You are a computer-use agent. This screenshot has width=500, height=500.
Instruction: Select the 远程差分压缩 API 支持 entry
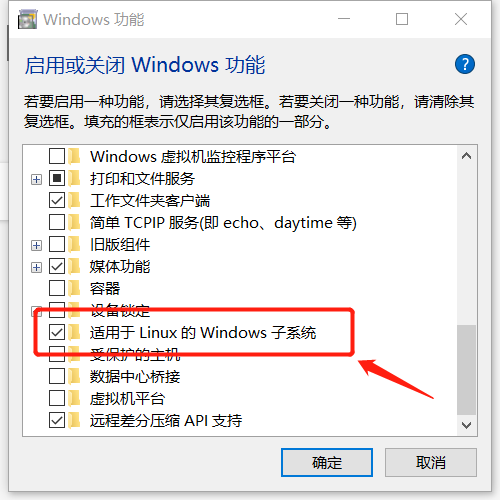tap(166, 421)
